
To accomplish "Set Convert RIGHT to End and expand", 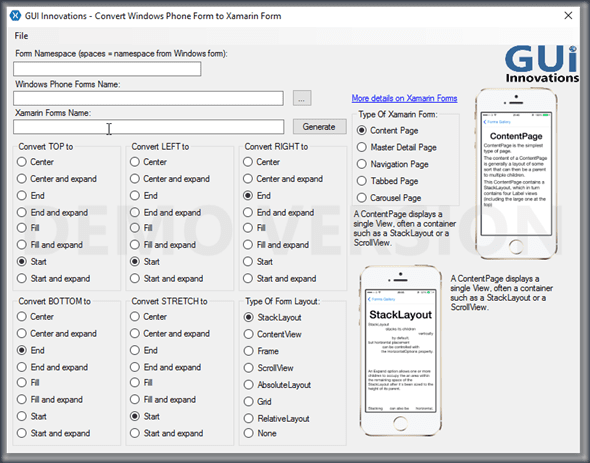I will click(x=278, y=213).
